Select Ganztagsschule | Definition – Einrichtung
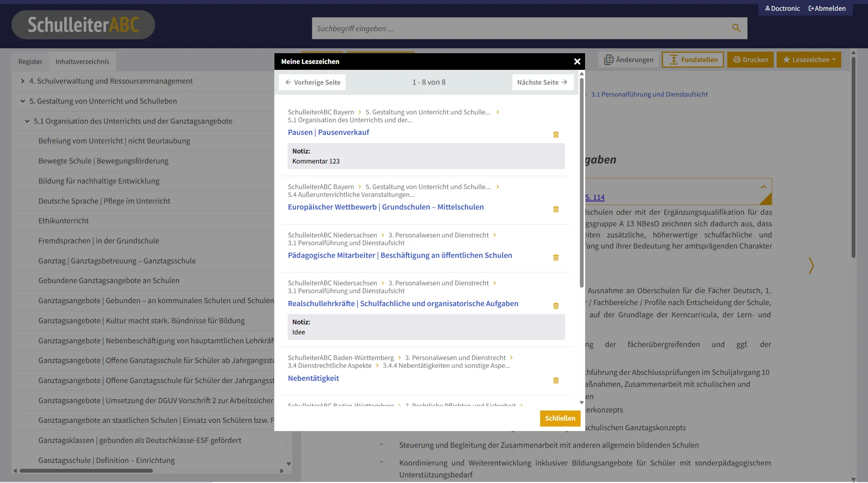The image size is (868, 483). [x=107, y=461]
